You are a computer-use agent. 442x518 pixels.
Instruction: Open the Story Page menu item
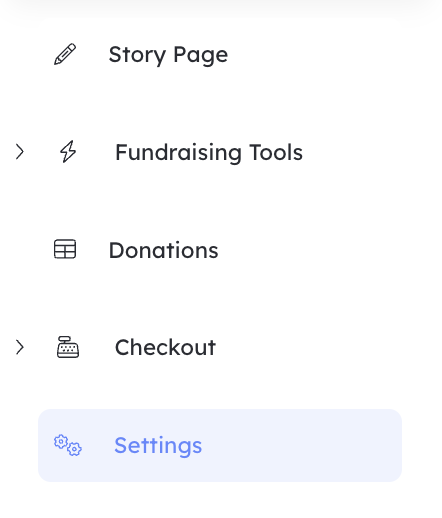(x=168, y=54)
